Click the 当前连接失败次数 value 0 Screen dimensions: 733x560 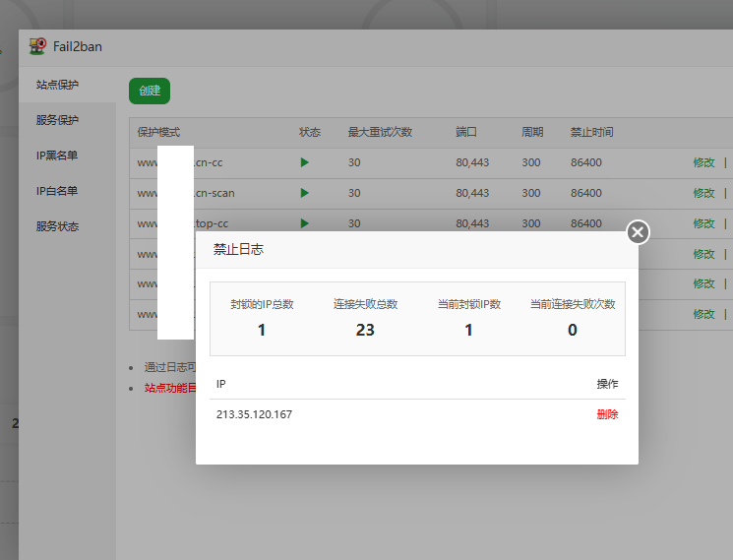pyautogui.click(x=573, y=330)
